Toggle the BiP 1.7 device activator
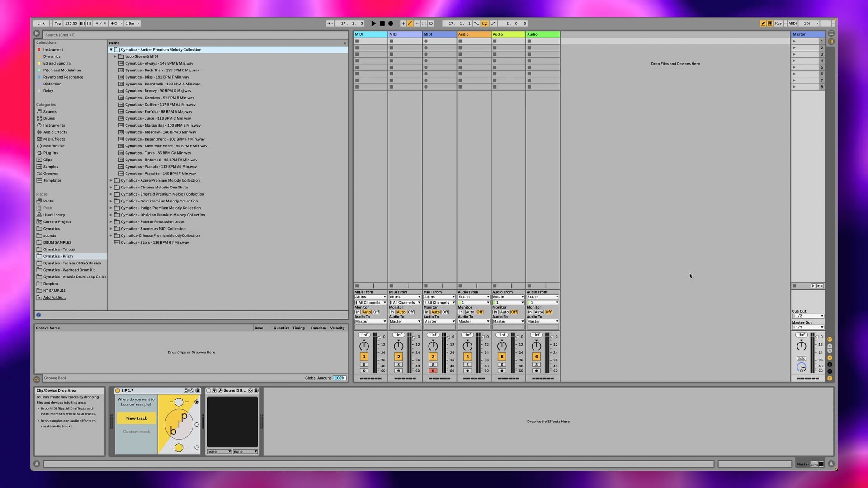Screen dimensions: 868x488 118,391
